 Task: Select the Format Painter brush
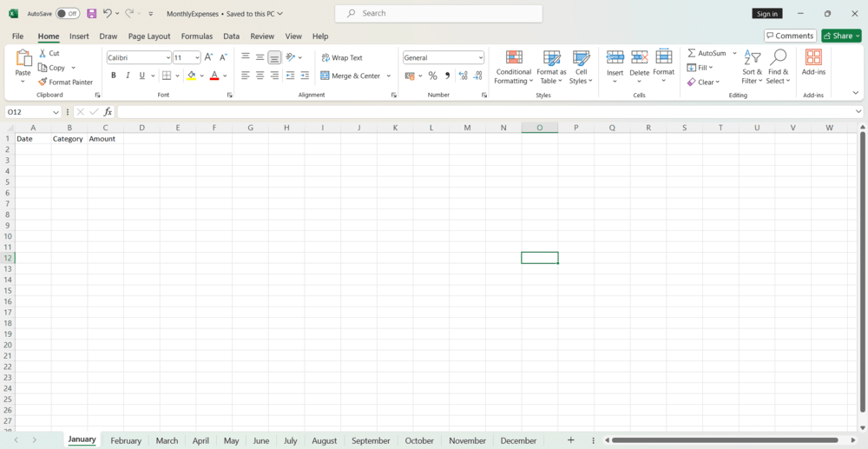pos(43,82)
